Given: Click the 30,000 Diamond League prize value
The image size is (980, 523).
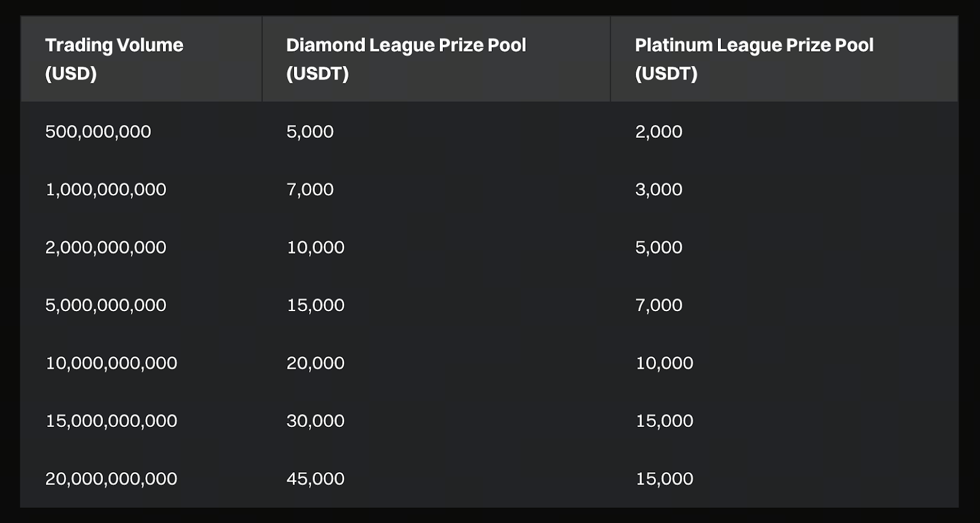Looking at the screenshot, I should (315, 421).
